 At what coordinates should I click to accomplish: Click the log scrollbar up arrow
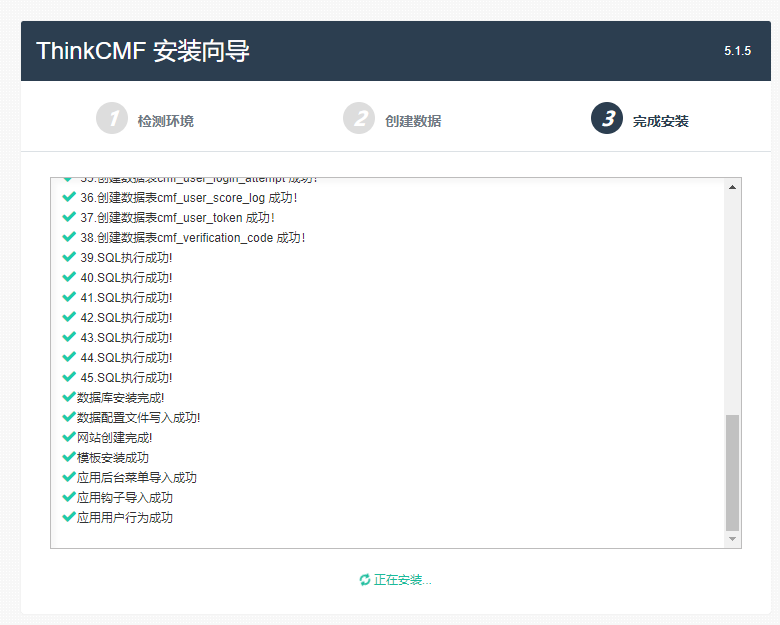732,187
